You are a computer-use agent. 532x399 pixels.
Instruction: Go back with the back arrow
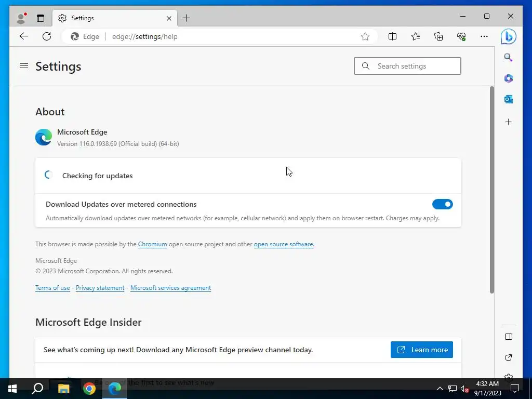coord(24,36)
